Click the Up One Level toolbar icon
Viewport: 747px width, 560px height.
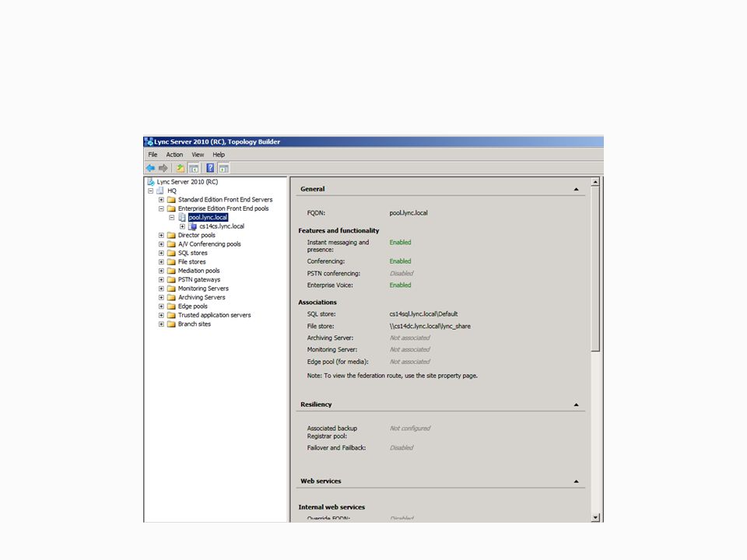click(x=180, y=168)
